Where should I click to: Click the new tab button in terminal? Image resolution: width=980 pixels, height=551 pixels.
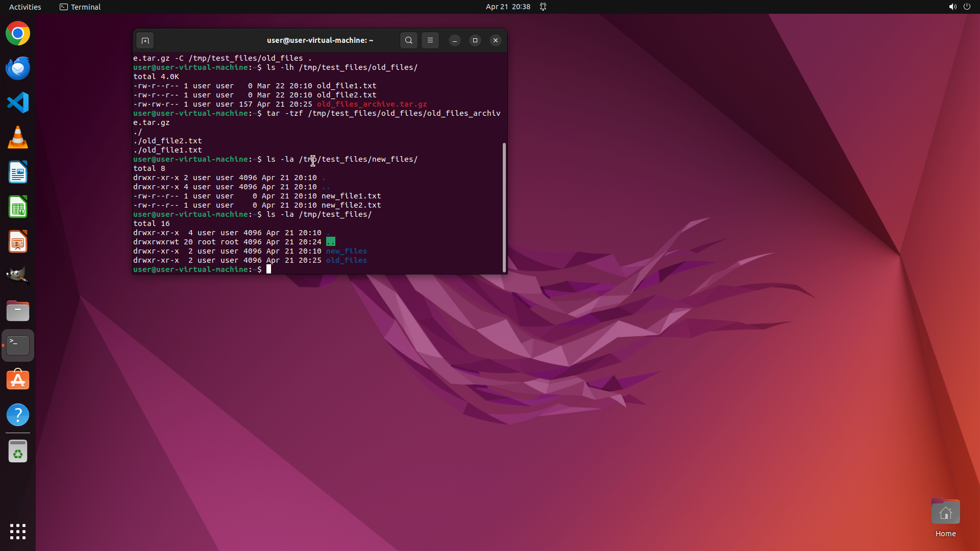coord(145,40)
